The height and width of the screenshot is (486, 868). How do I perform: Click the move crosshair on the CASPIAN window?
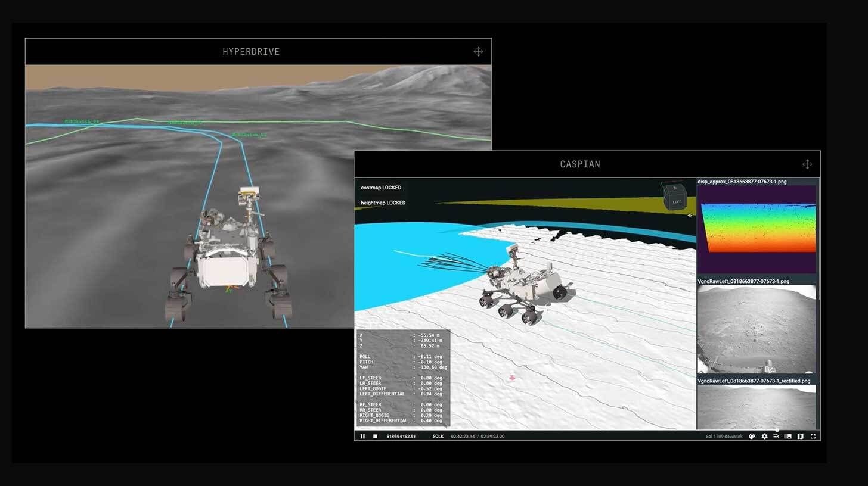point(807,163)
